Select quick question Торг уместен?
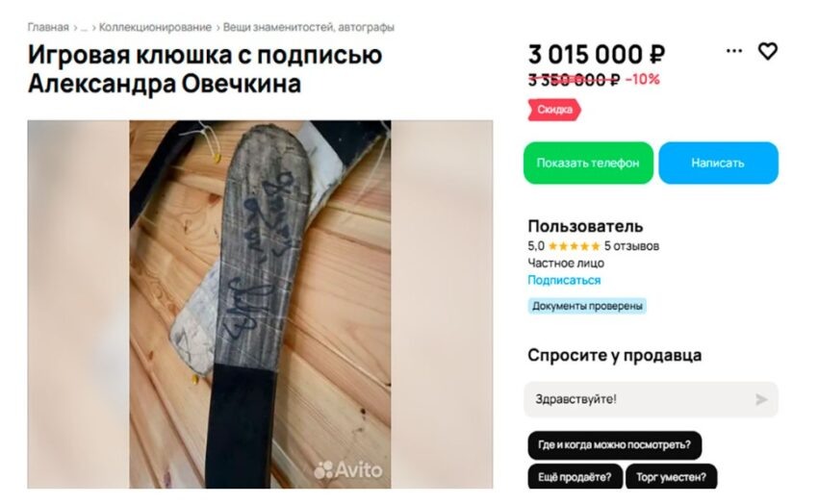Image resolution: width=818 pixels, height=504 pixels. pos(671,477)
